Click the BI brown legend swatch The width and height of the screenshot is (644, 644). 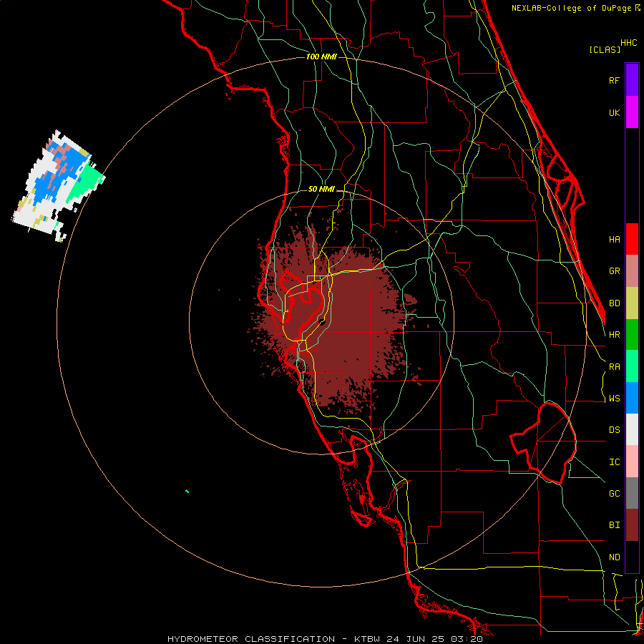pyautogui.click(x=632, y=525)
